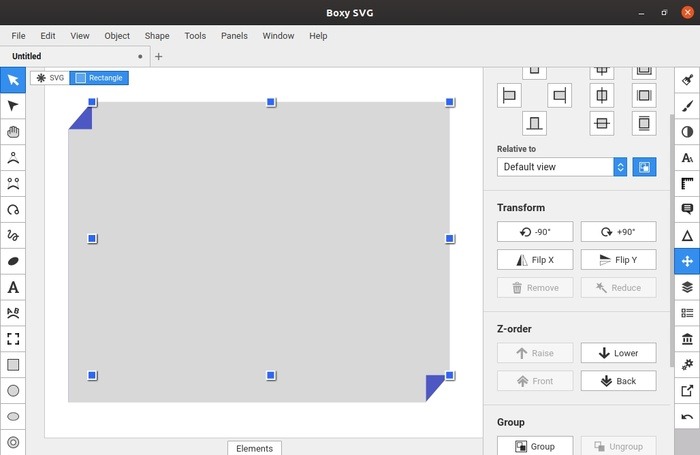The height and width of the screenshot is (455, 700).
Task: Open the Tools menu
Action: (195, 36)
